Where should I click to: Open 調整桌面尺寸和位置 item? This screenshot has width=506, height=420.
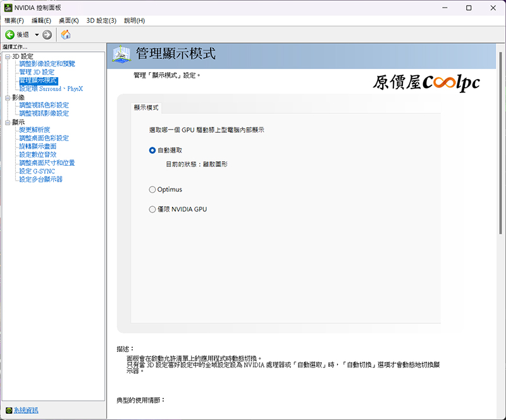point(47,163)
